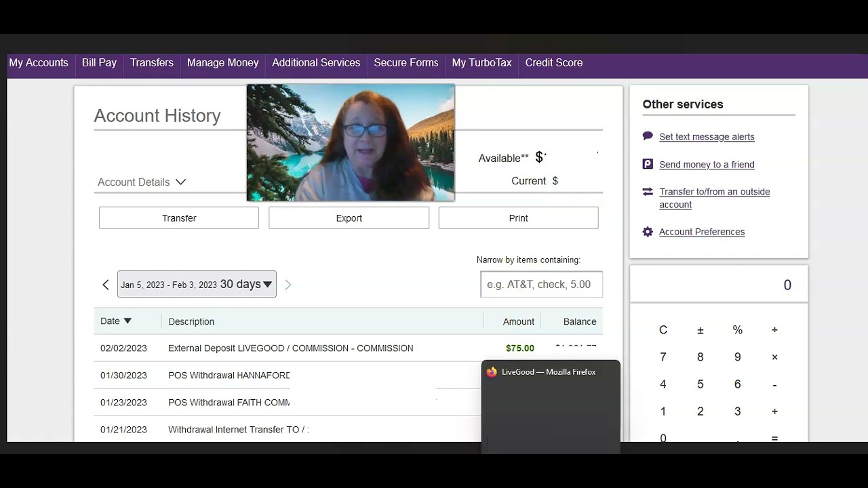
Task: Click the calculator plus key
Action: [x=774, y=411]
